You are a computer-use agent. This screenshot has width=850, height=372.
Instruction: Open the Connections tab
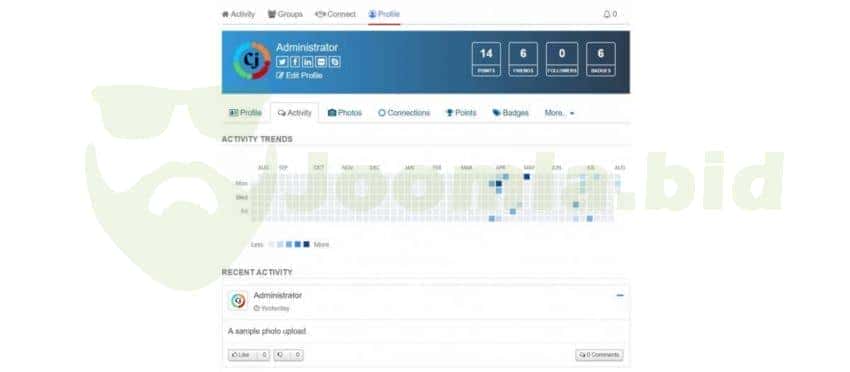404,113
